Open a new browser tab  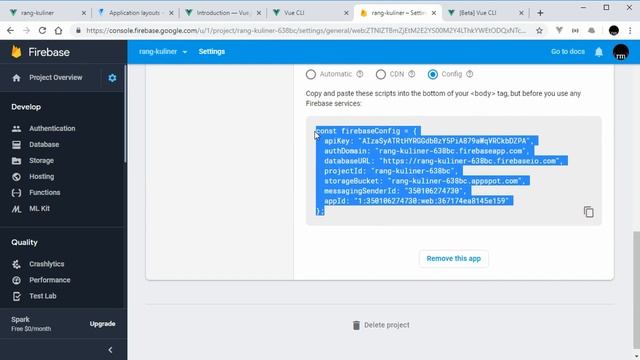pos(540,13)
